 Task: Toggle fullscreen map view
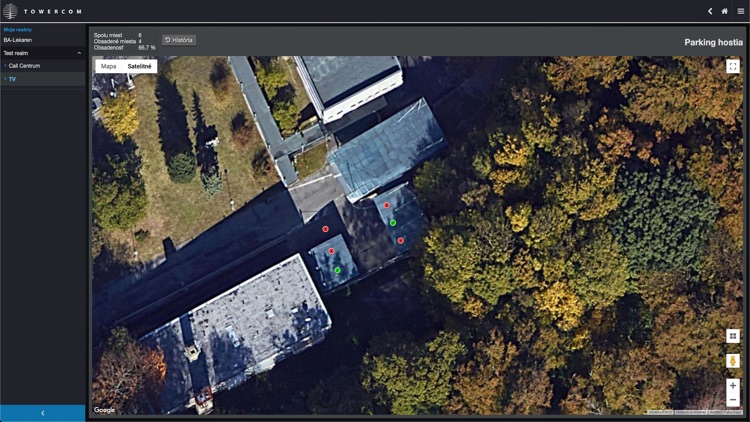pyautogui.click(x=733, y=67)
